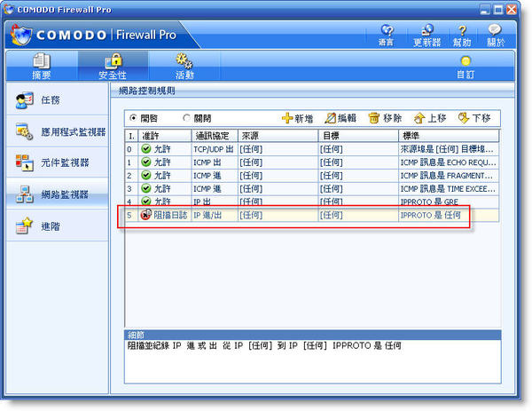Viewport: 532px width, 411px height.
Task: Click the rule details description text
Action: pyautogui.click(x=264, y=346)
